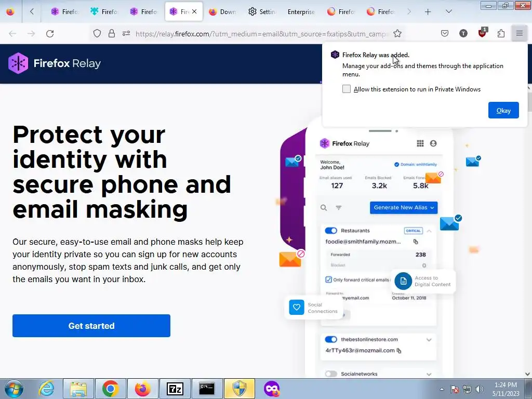Open the Extensions puzzle icon
The image size is (532, 399).
(501, 33)
